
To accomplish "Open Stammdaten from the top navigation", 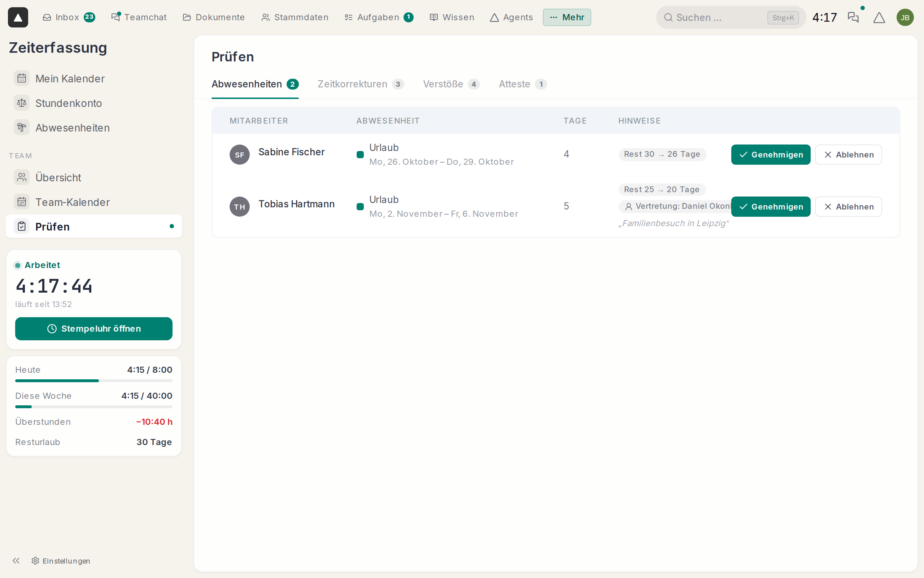I will (295, 17).
